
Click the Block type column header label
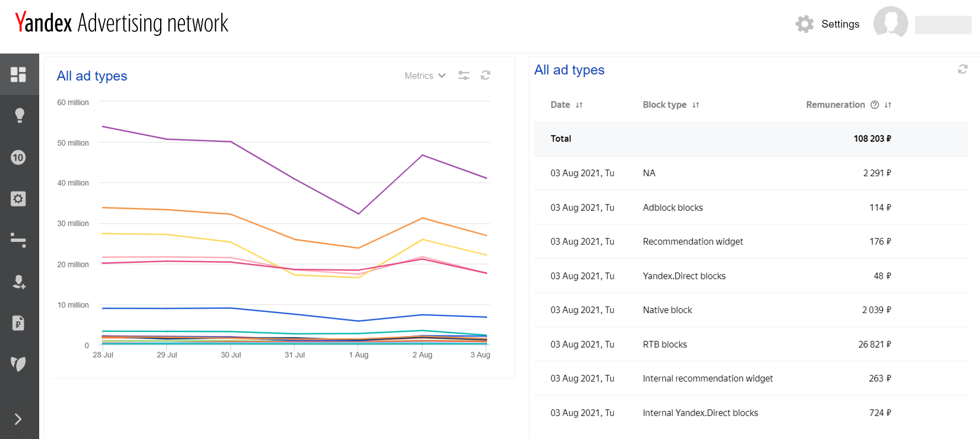coord(665,105)
